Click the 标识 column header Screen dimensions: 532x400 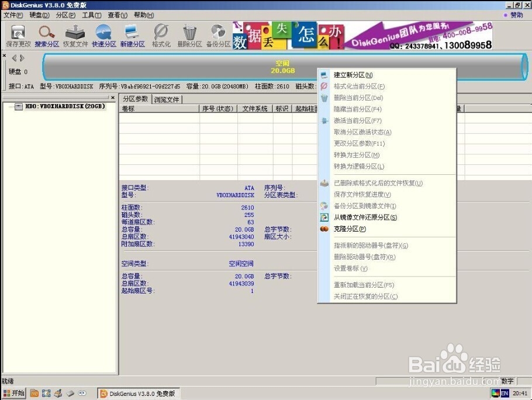click(282, 109)
